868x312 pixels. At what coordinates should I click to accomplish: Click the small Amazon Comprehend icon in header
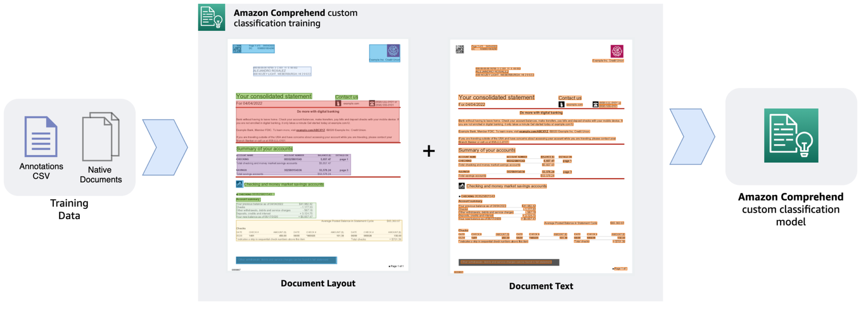[x=212, y=17]
